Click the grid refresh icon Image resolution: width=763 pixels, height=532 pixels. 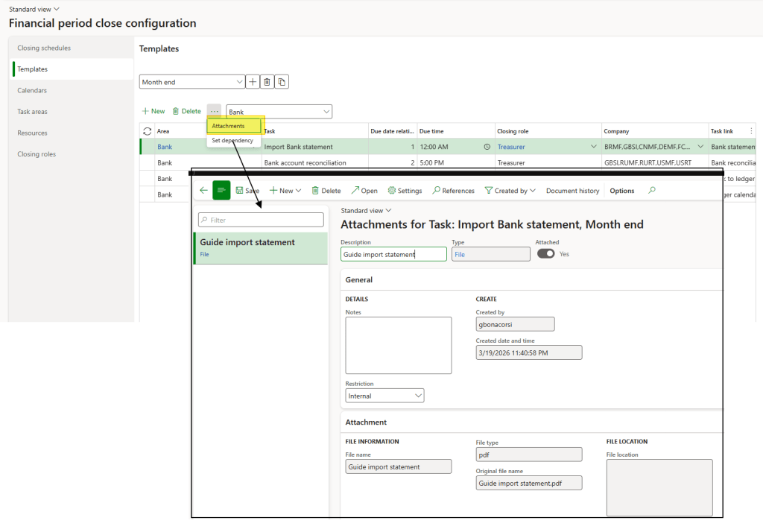147,131
